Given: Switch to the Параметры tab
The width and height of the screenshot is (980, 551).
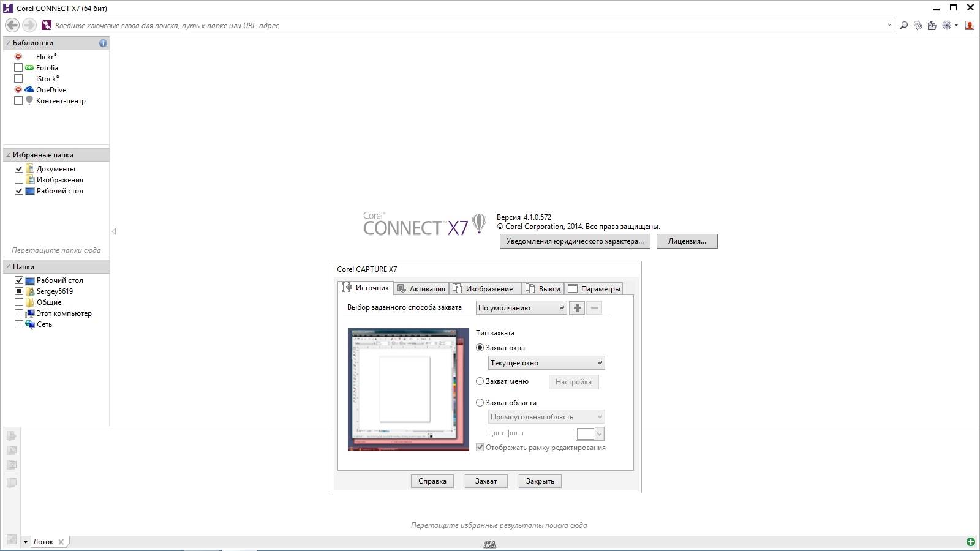Looking at the screenshot, I should 594,289.
